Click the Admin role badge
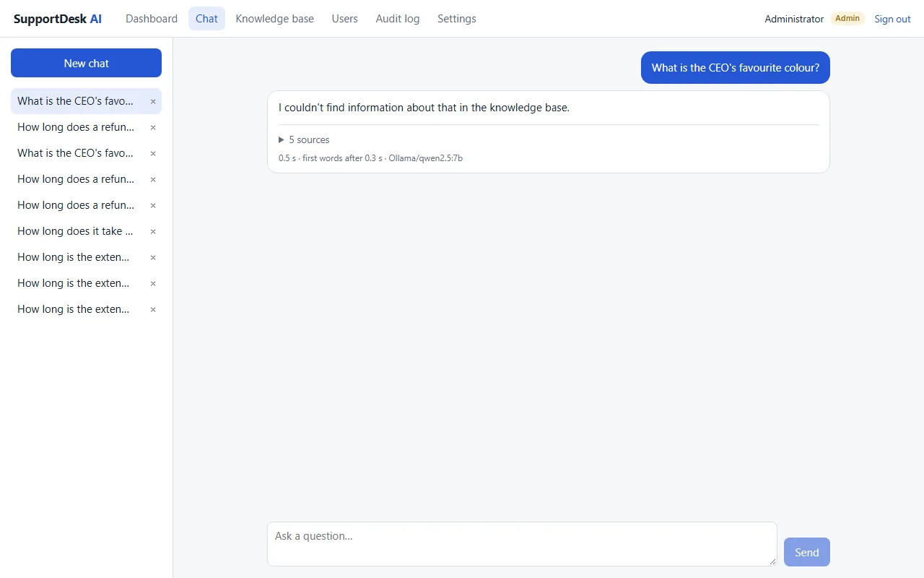This screenshot has width=924, height=578. [847, 18]
